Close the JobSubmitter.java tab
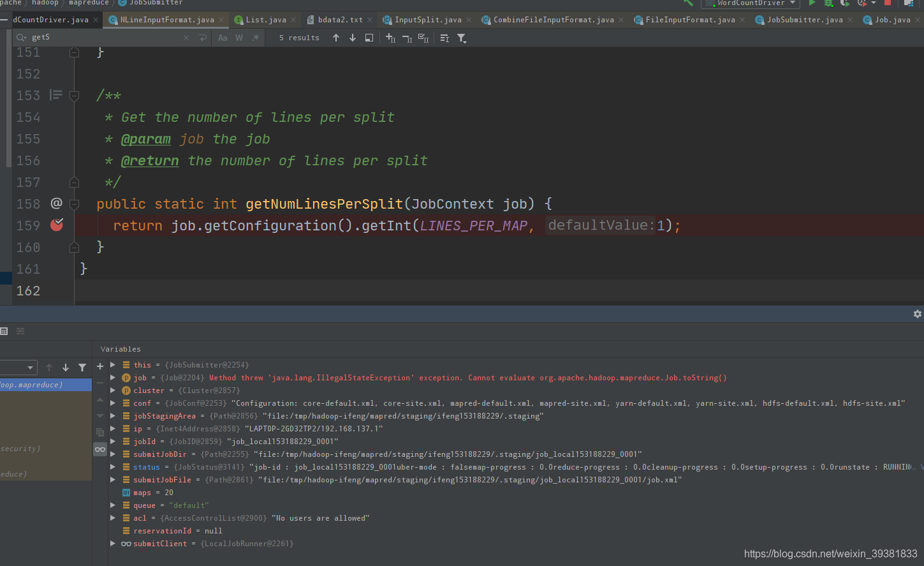 [850, 20]
